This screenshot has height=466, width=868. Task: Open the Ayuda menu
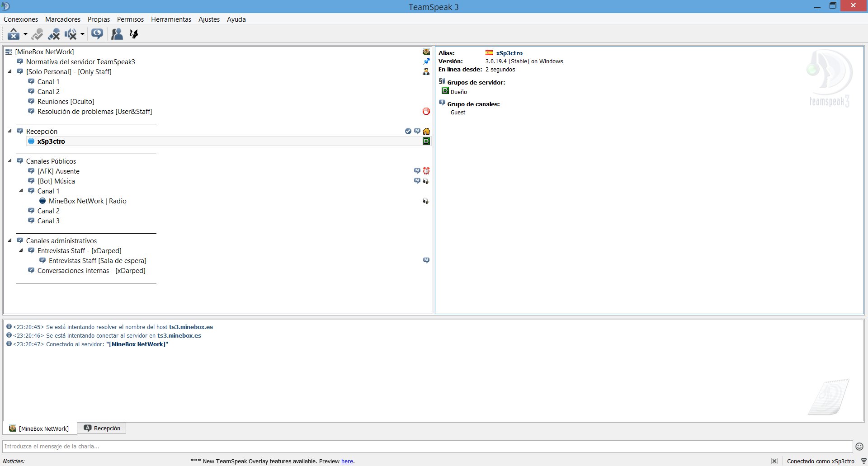236,19
